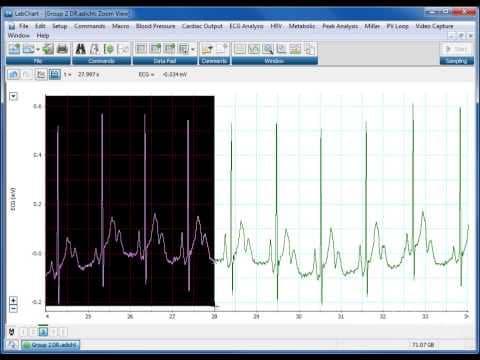Open the Cardiac Output menu

[x=202, y=26]
